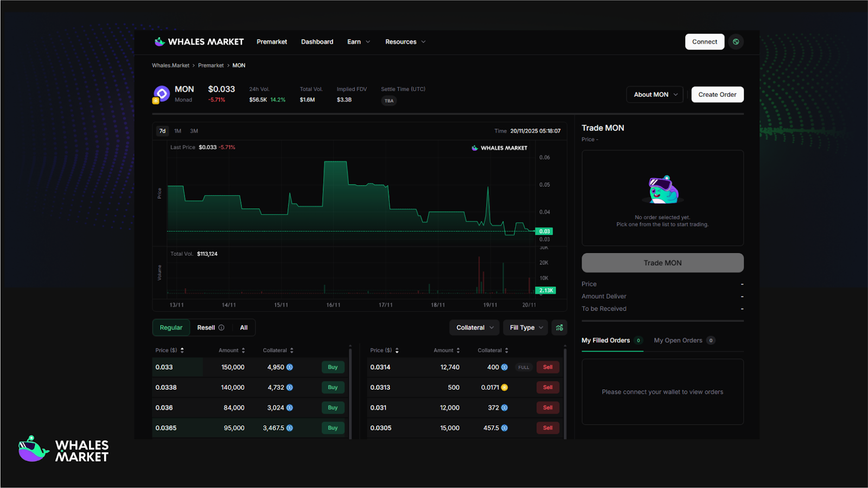Select the 1M chart range

(x=177, y=131)
